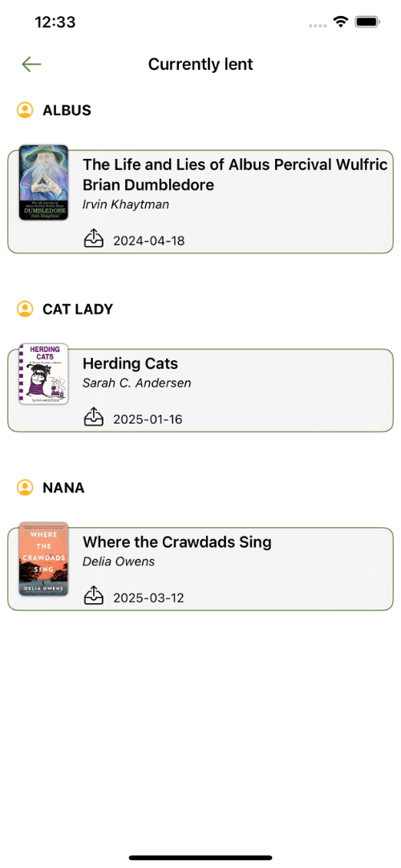Viewport: 401px width, 868px height.
Task: Click lent-out icon beside 2025-03-12
Action: pos(94,595)
